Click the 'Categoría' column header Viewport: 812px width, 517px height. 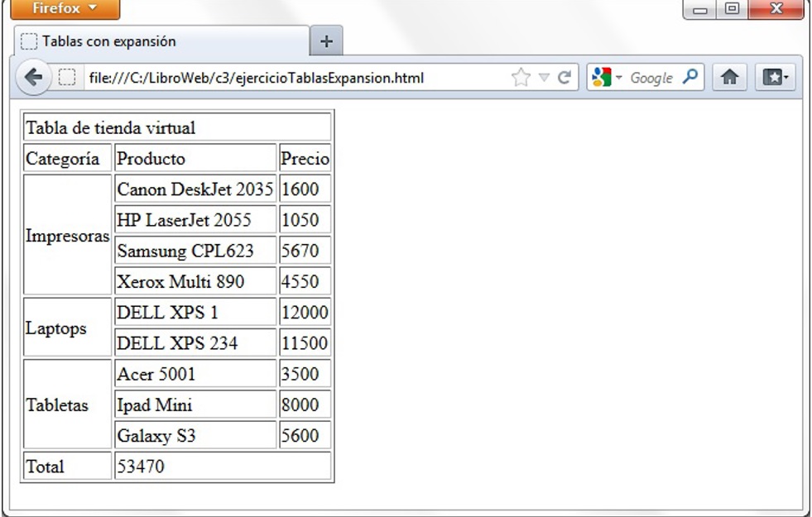pyautogui.click(x=67, y=158)
